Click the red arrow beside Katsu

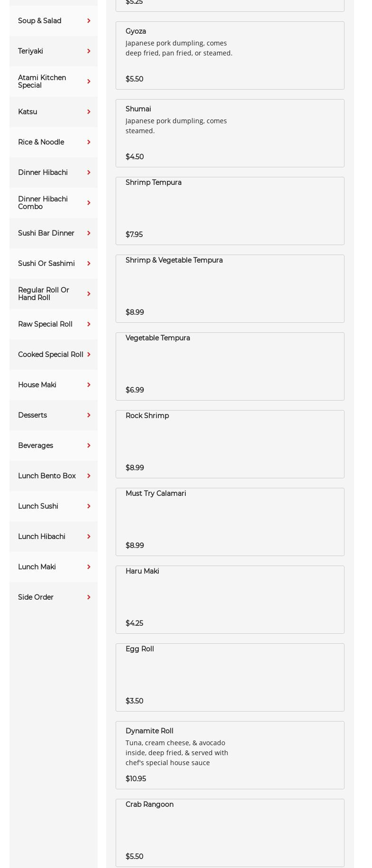tap(89, 112)
